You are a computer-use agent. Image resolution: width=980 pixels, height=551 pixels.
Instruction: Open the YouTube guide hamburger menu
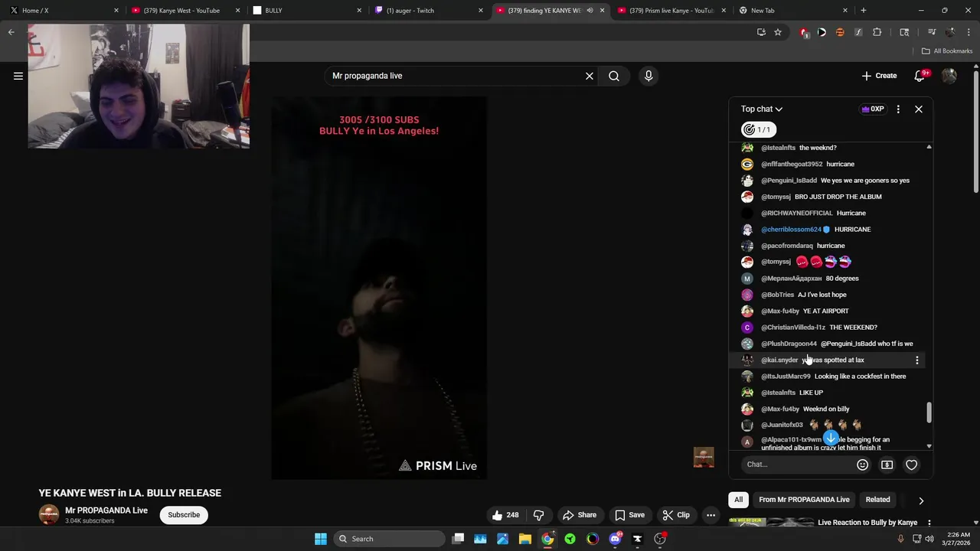click(18, 76)
